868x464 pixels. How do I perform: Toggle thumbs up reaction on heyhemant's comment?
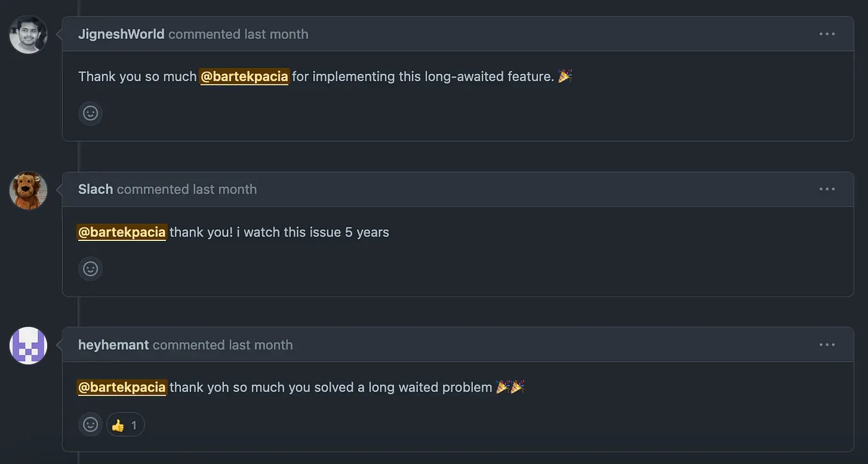(125, 425)
